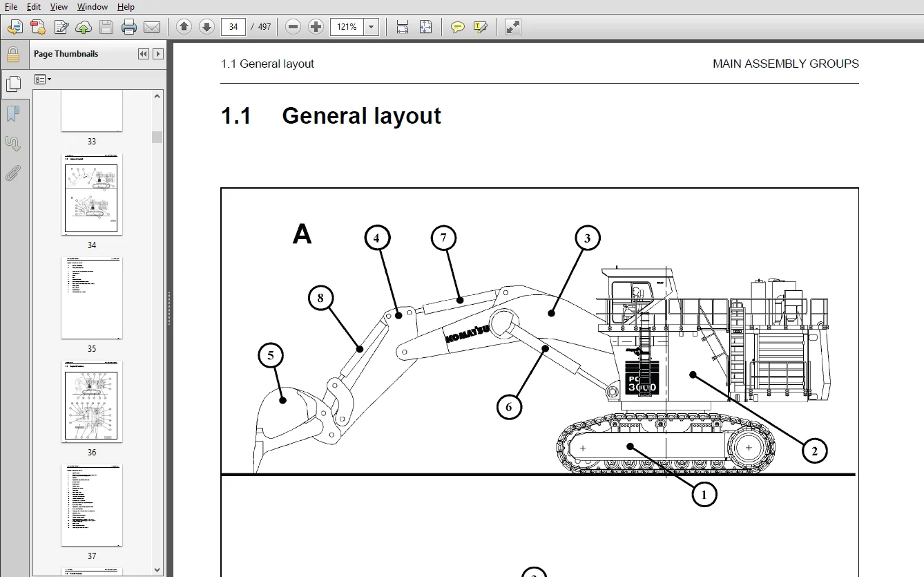
Task: Click the thumbnail scrollbar down arrow
Action: pos(157,569)
